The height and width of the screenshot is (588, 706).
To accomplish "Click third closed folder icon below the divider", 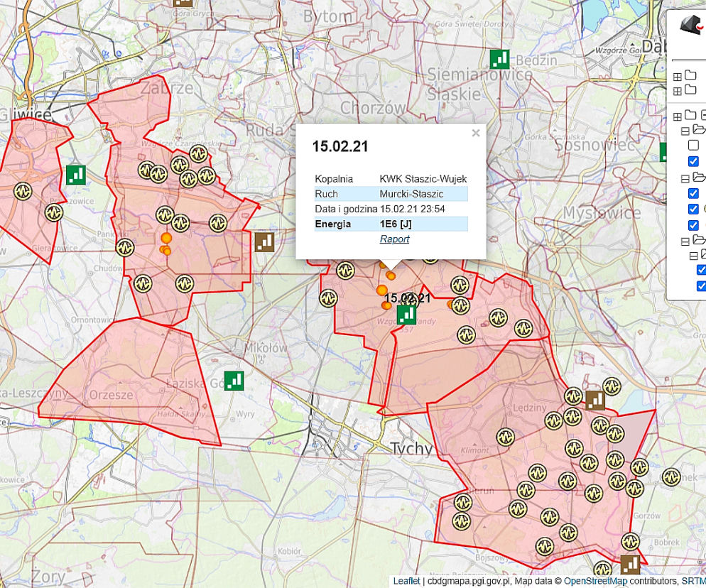I will pos(690,115).
